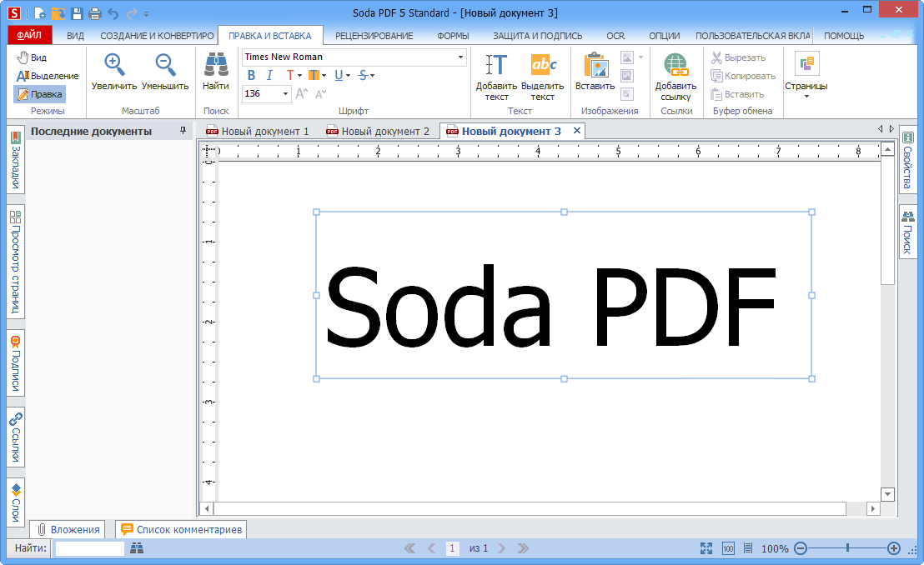Image resolution: width=924 pixels, height=565 pixels.
Task: Click the new document icon in title bar
Action: pyautogui.click(x=39, y=13)
